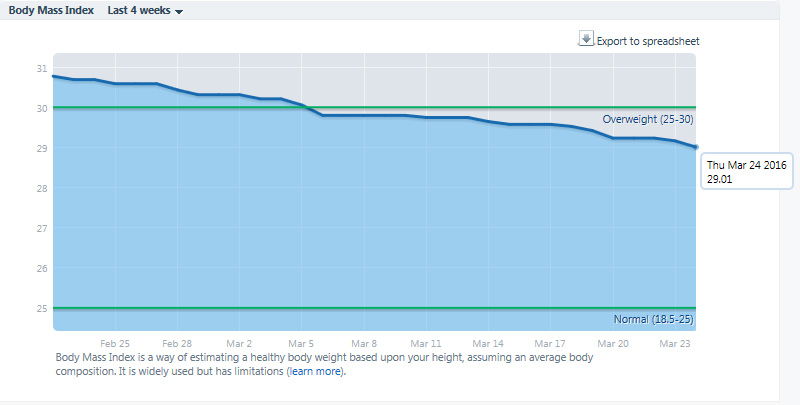This screenshot has height=405, width=800.
Task: Click the Normal (18.5-25) threshold label
Action: 653,319
